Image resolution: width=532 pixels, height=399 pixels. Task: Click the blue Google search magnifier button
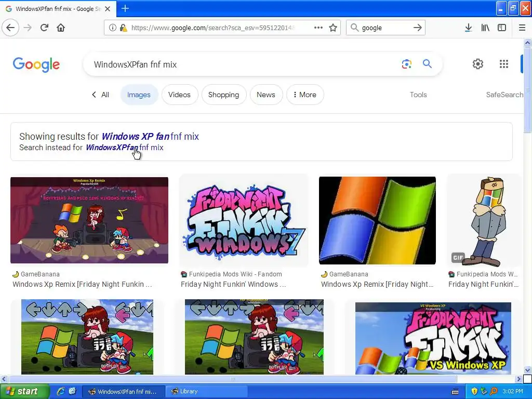427,63
